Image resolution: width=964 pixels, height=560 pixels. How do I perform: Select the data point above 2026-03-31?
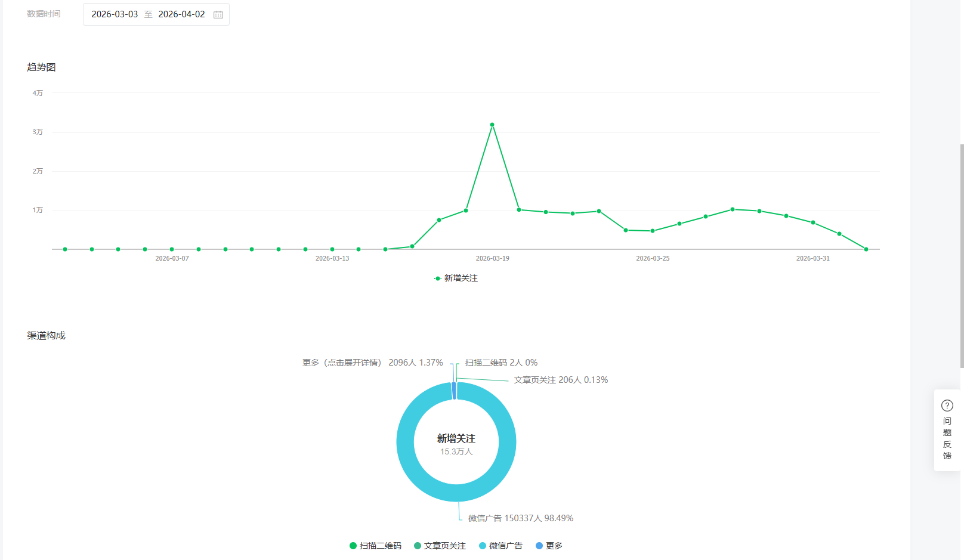tap(813, 222)
